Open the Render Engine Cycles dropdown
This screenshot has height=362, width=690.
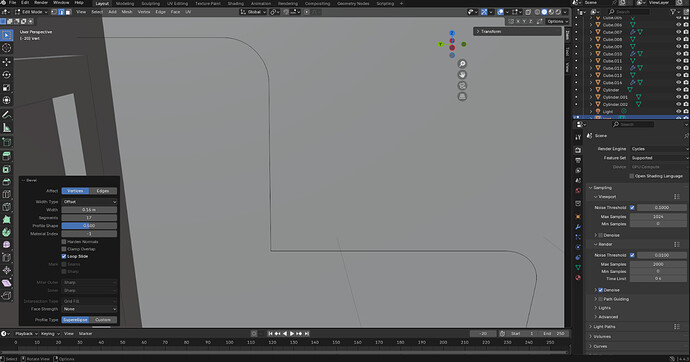click(659, 149)
